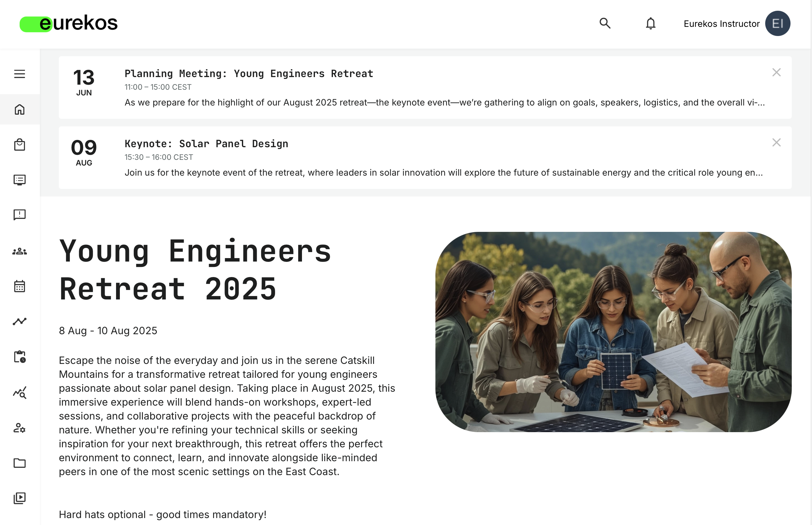The height and width of the screenshot is (525, 812).
Task: Dismiss the Keynote Solar Panel Design card
Action: pyautogui.click(x=776, y=142)
